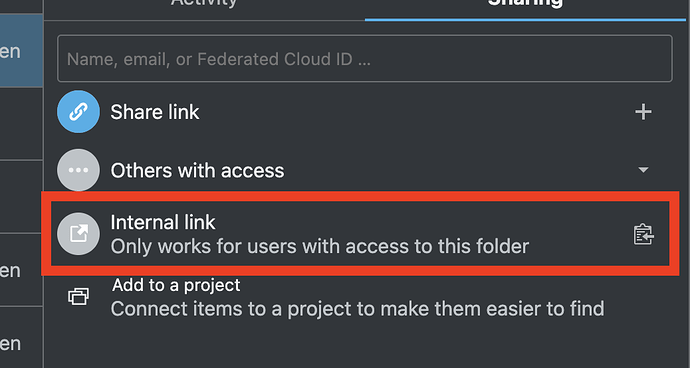Image resolution: width=690 pixels, height=368 pixels.
Task: Click the blue Share link chain icon
Action: [x=78, y=112]
